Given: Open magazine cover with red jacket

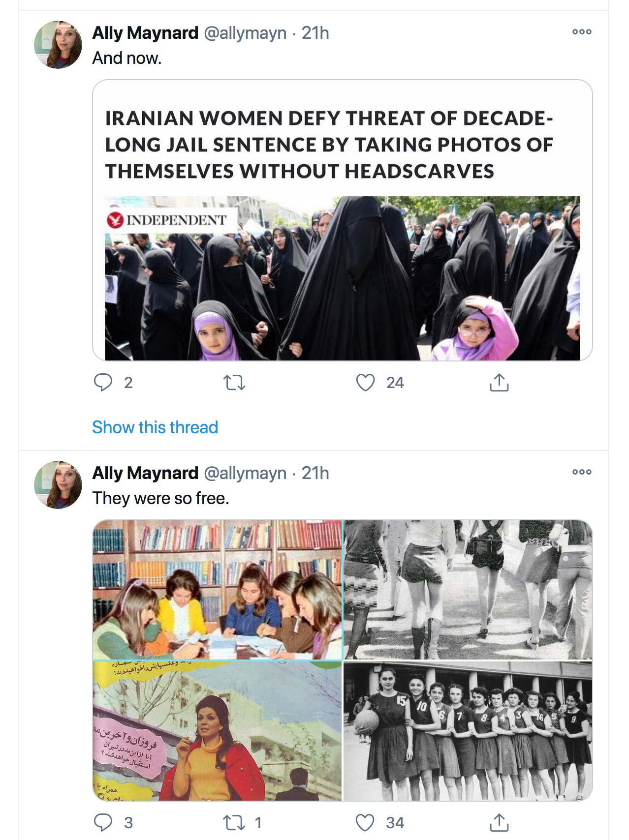Looking at the screenshot, I should point(217,731).
